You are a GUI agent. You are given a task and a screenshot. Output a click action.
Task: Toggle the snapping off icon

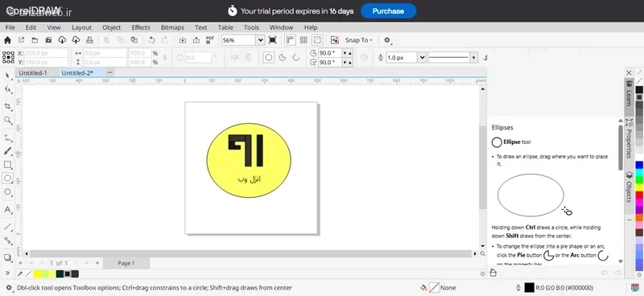coord(335,40)
